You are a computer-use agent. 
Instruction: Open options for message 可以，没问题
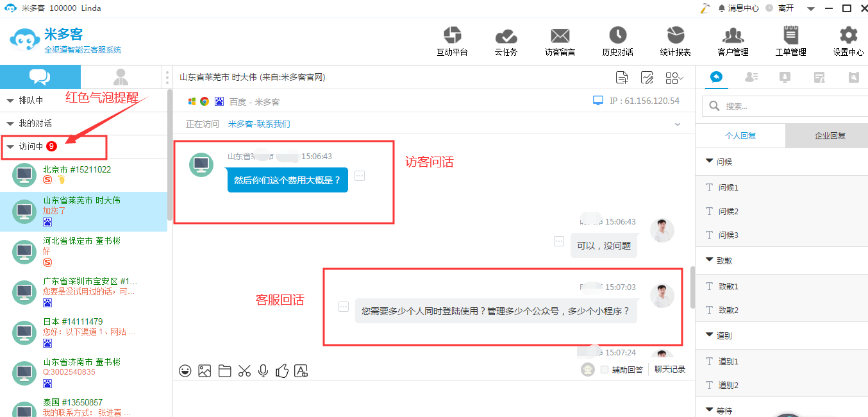point(559,241)
